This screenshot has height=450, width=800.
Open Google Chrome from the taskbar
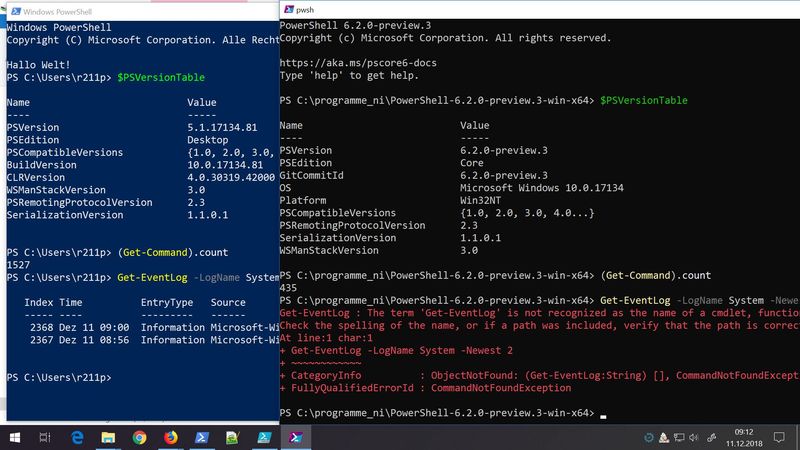pyautogui.click(x=139, y=437)
